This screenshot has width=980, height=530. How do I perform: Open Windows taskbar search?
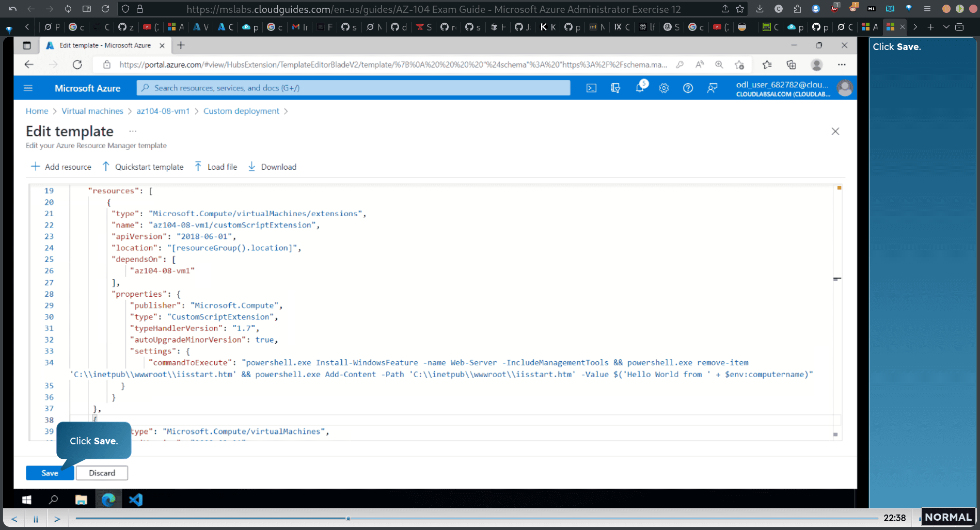53,500
